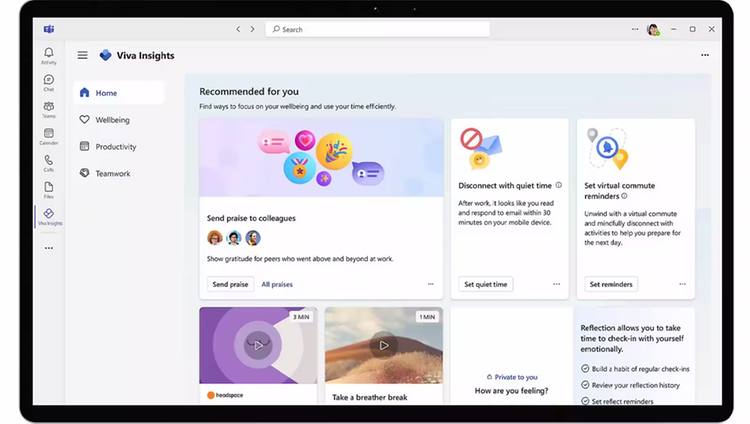Click the Take a breather break title
Image resolution: width=750 pixels, height=424 pixels.
point(370,397)
